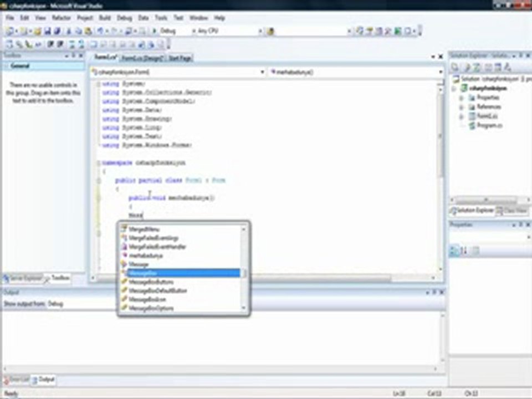The image size is (532, 399).
Task: Expand the References node in Solution Explorer
Action: (x=461, y=107)
